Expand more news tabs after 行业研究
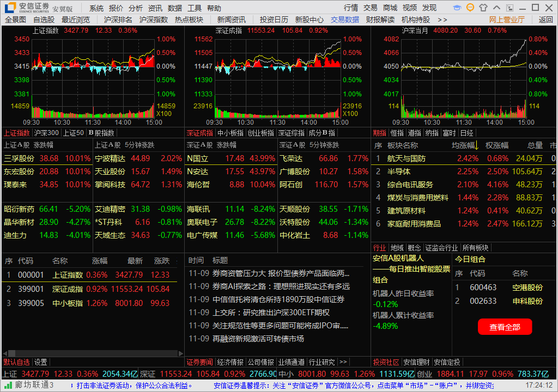This screenshot has height=392, width=558. (x=343, y=362)
